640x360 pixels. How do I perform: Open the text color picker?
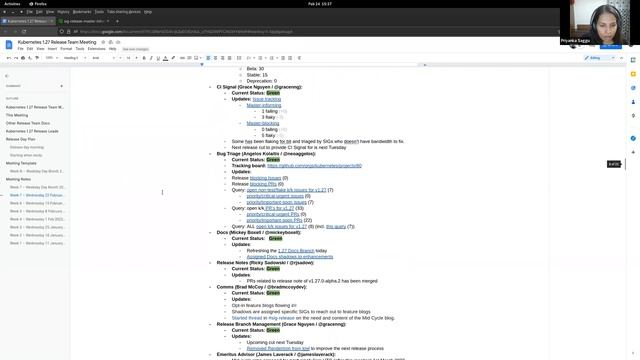tap(165, 58)
